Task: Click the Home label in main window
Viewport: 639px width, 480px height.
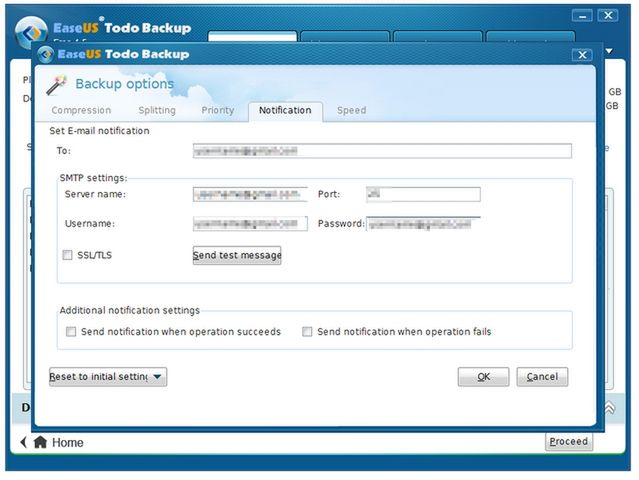Action: 68,443
